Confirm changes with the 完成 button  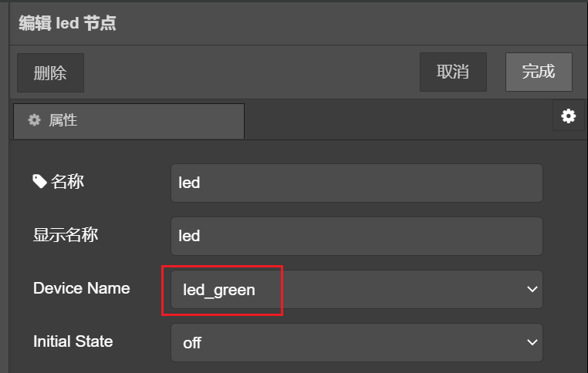[539, 72]
